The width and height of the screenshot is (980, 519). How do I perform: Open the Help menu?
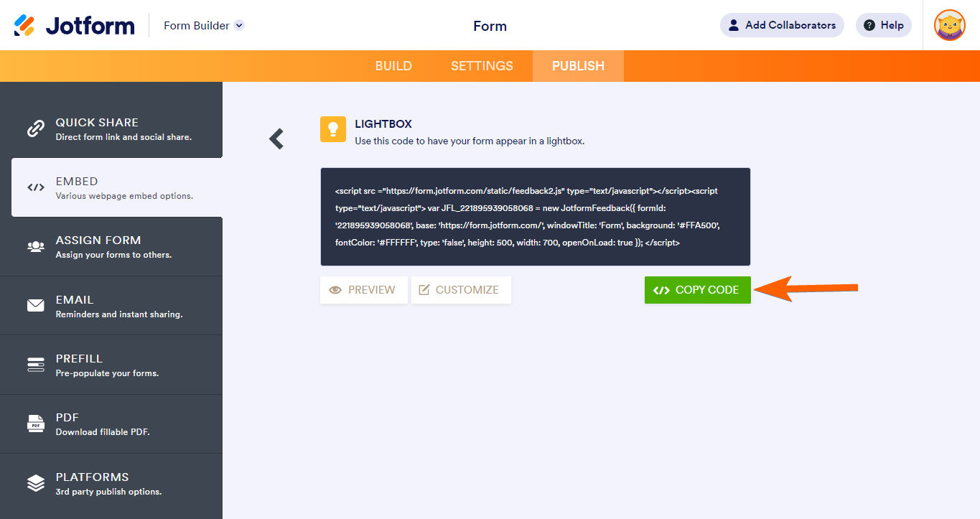[x=883, y=25]
